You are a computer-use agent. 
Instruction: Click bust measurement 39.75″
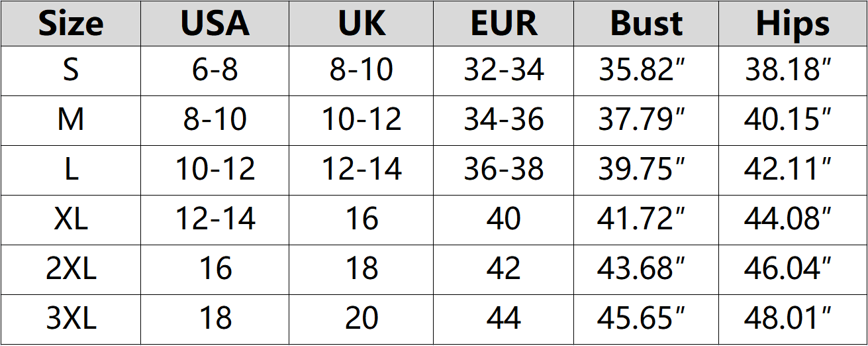(x=642, y=170)
